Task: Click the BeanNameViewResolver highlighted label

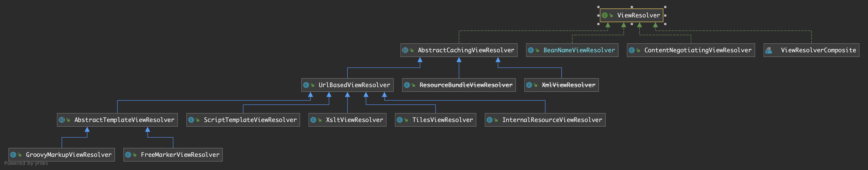Action: click(x=579, y=50)
